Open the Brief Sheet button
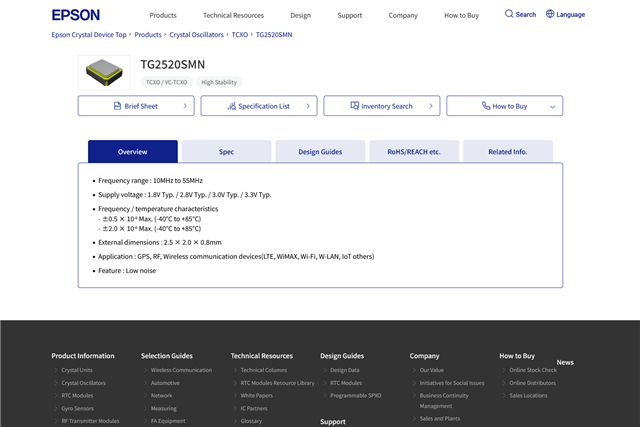This screenshot has height=427, width=640. pyautogui.click(x=136, y=106)
